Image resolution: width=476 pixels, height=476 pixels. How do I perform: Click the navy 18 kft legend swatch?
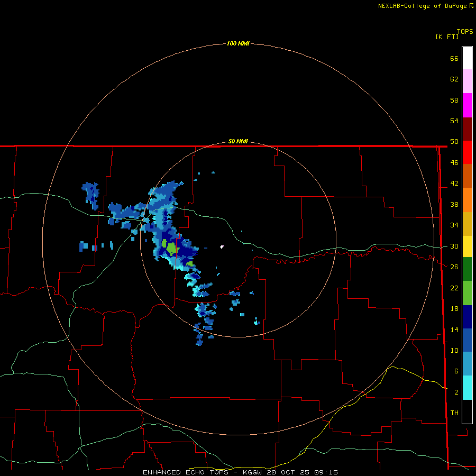click(467, 317)
